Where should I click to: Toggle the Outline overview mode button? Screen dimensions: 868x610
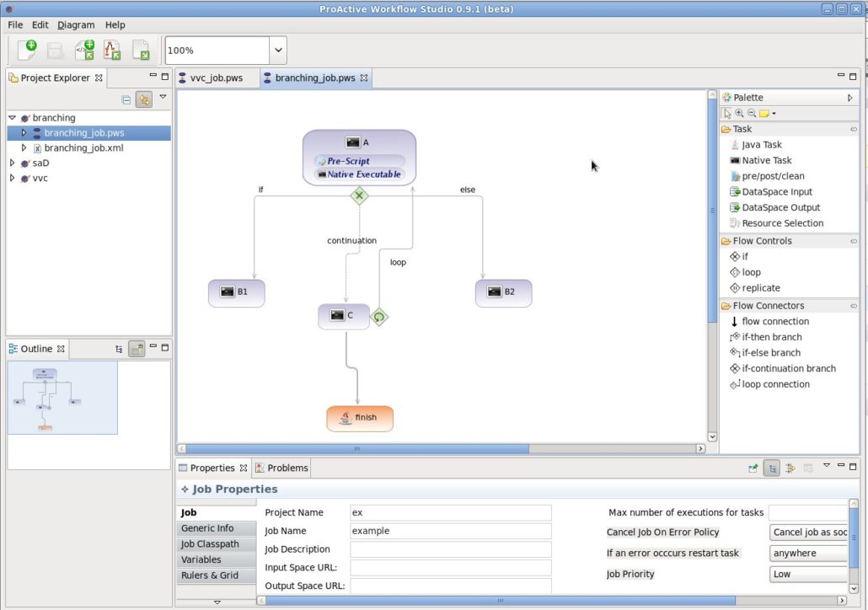click(x=137, y=349)
